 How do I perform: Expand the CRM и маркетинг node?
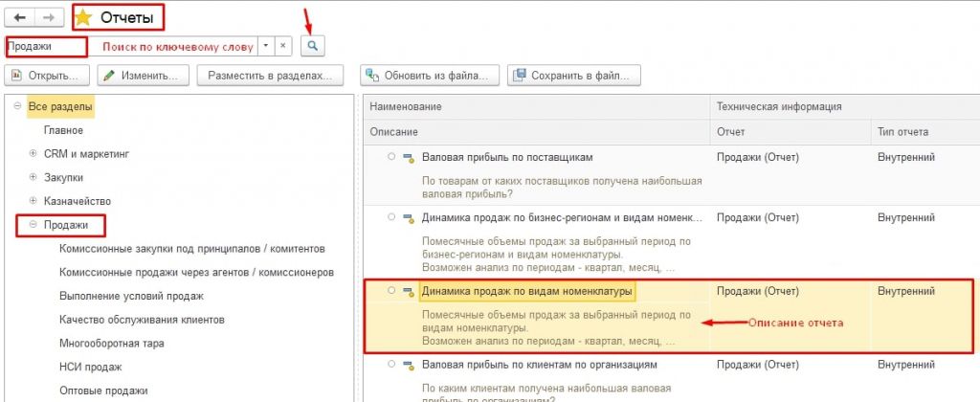click(33, 154)
